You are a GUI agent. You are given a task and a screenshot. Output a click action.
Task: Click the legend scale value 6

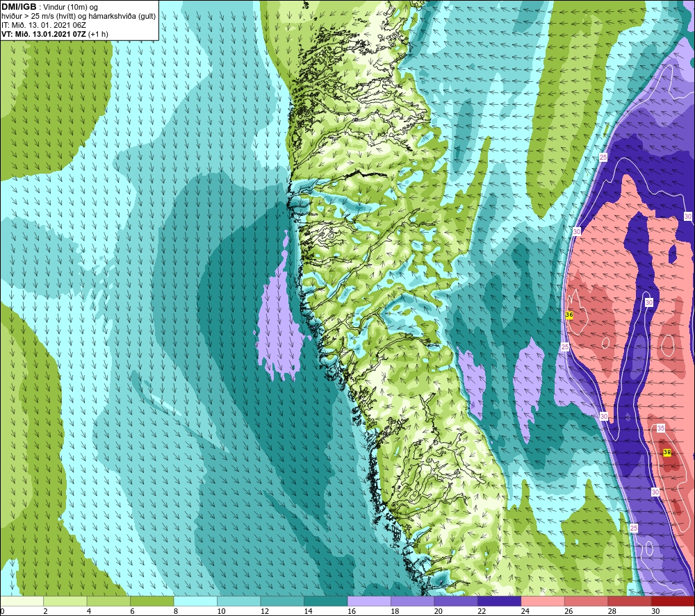(x=132, y=612)
